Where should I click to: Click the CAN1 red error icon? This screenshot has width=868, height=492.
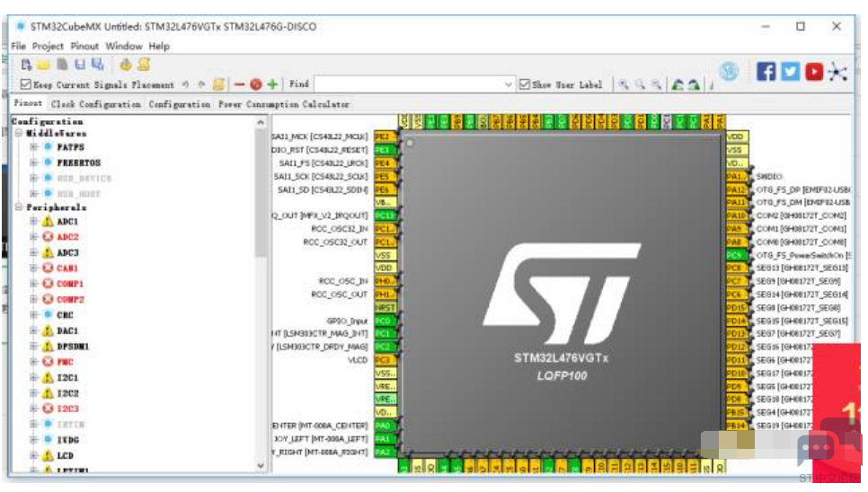(49, 268)
